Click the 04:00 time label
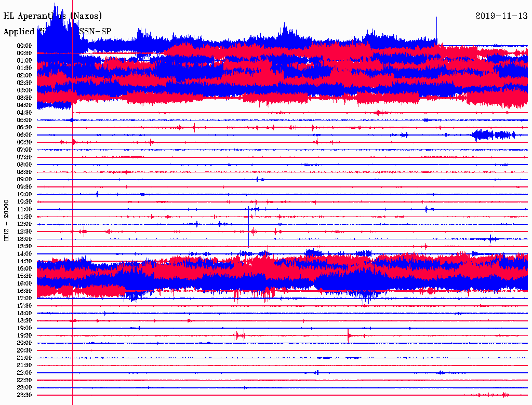This screenshot has height=405, width=532. [x=24, y=105]
